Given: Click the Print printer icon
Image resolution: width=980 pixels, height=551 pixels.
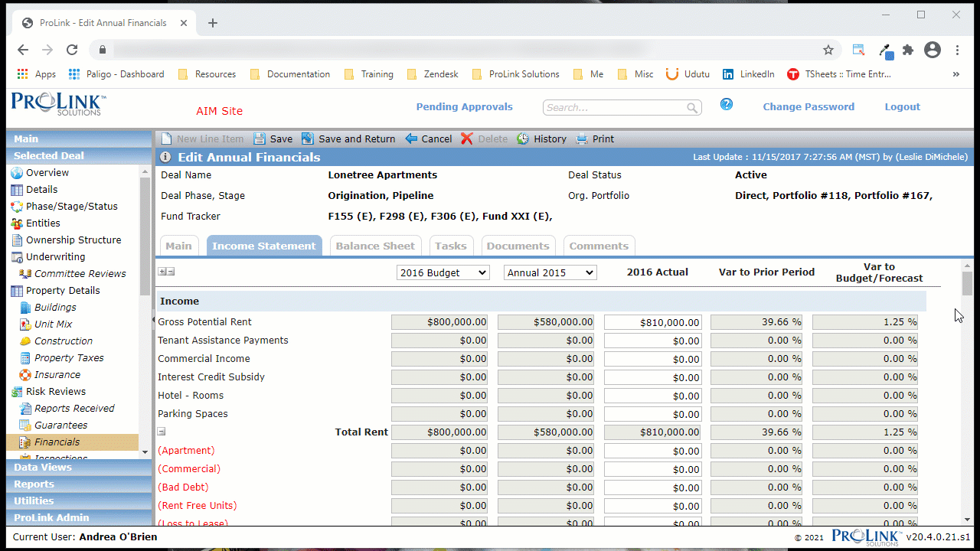Looking at the screenshot, I should tap(582, 139).
